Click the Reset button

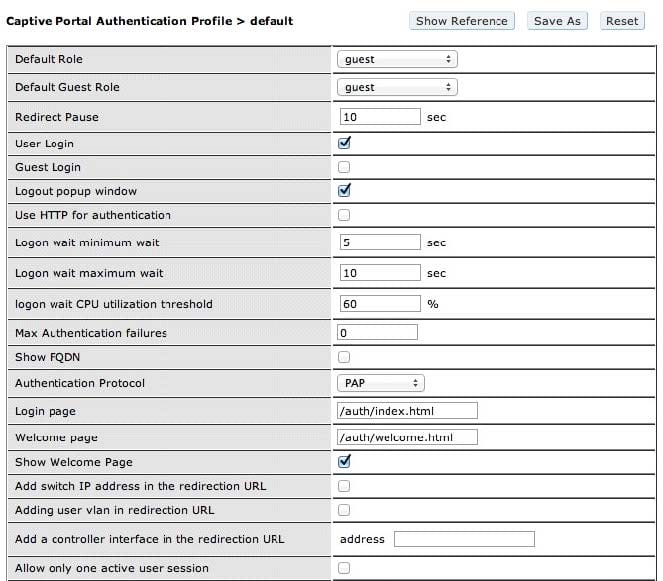coord(622,21)
